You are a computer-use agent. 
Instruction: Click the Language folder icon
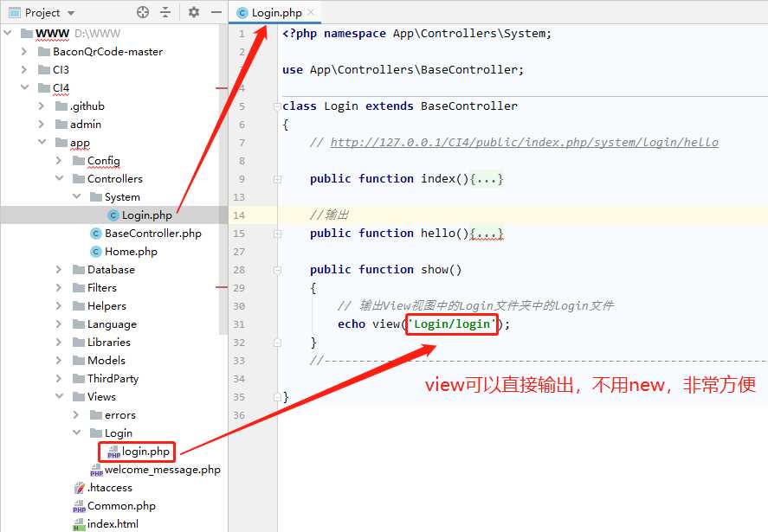pyautogui.click(x=79, y=324)
